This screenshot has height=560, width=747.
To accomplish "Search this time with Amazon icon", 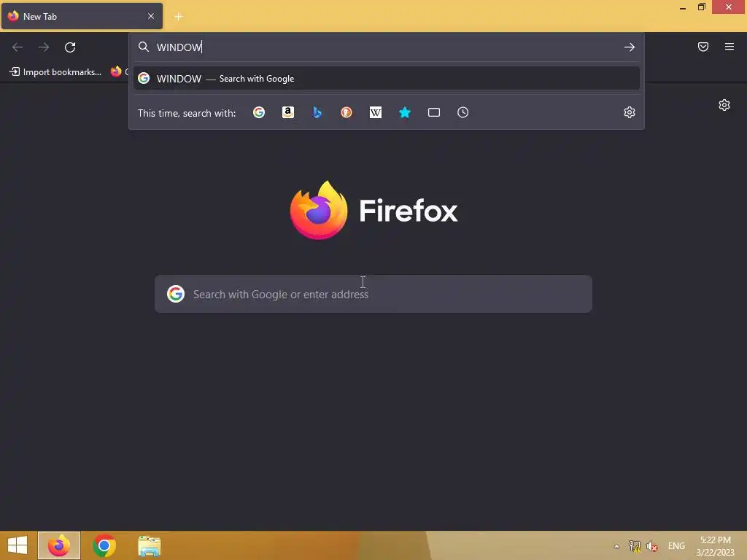I will click(x=287, y=112).
